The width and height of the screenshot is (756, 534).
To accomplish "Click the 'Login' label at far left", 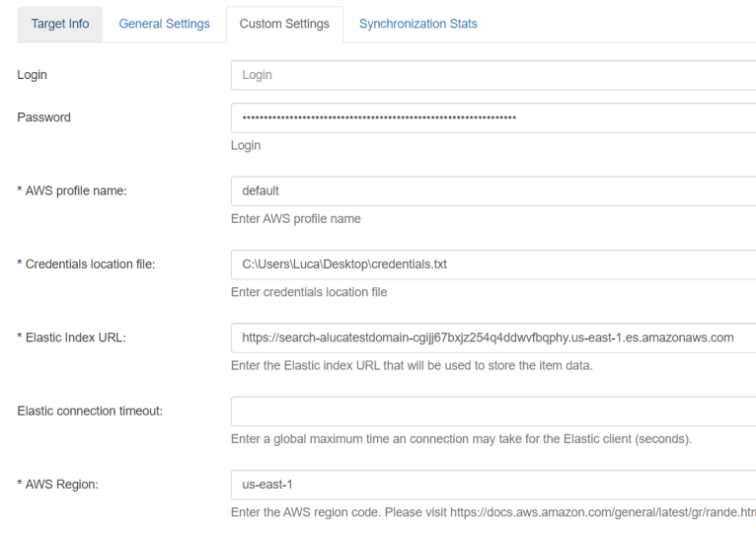I will [x=32, y=75].
